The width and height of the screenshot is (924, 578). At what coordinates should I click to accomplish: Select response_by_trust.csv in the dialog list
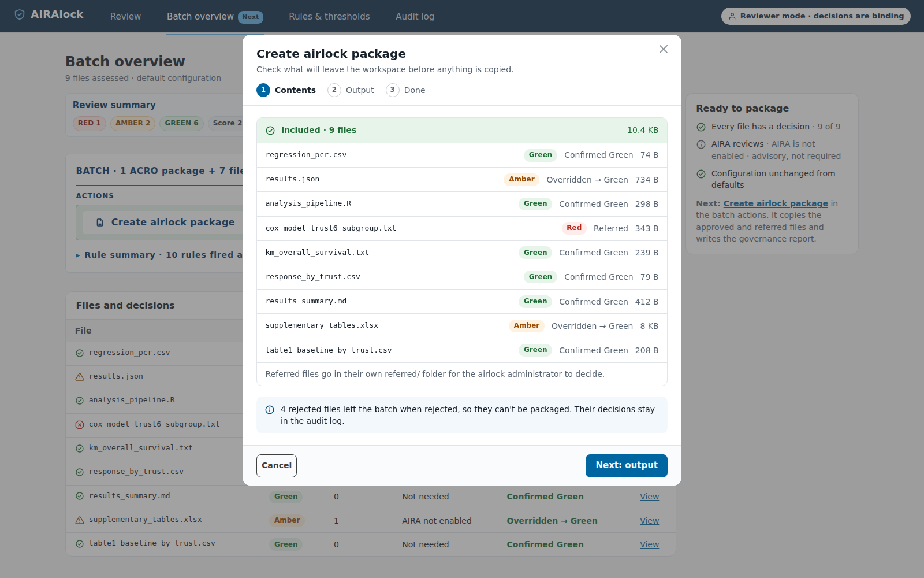(x=462, y=277)
